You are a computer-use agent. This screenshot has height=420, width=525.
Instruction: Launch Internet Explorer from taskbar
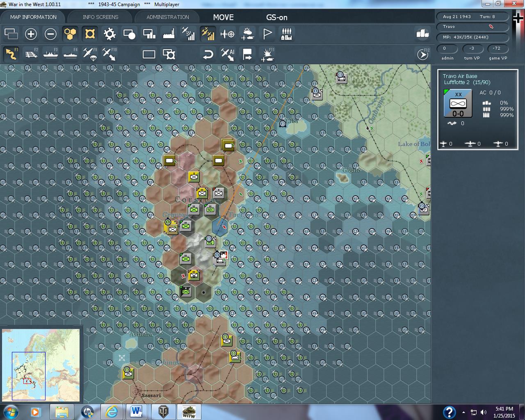click(x=112, y=412)
